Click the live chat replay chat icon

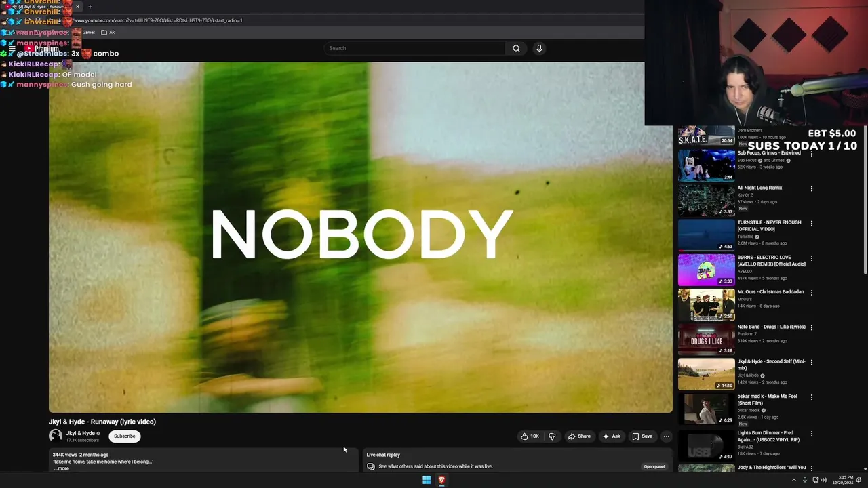(x=371, y=466)
